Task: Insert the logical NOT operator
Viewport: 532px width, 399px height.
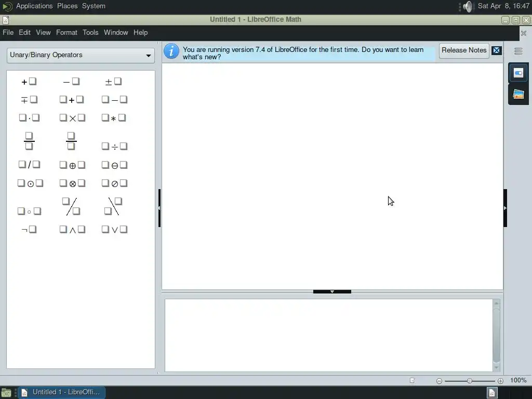Action: pos(29,229)
